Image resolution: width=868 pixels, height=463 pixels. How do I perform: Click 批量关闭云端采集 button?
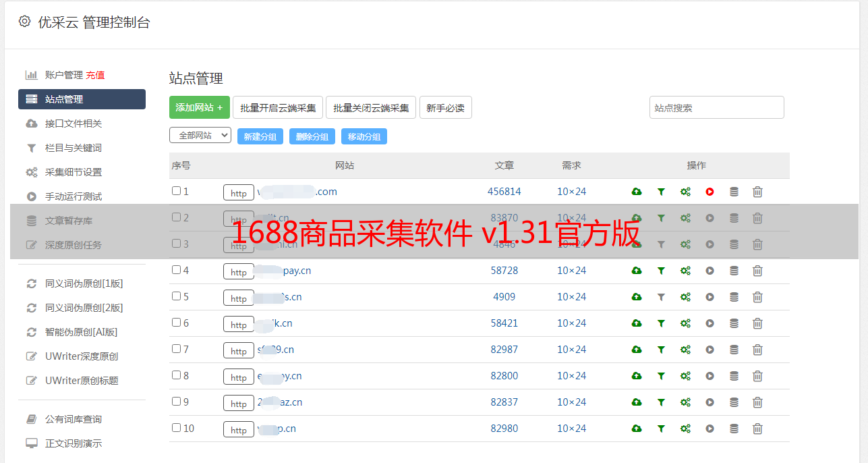pos(371,107)
